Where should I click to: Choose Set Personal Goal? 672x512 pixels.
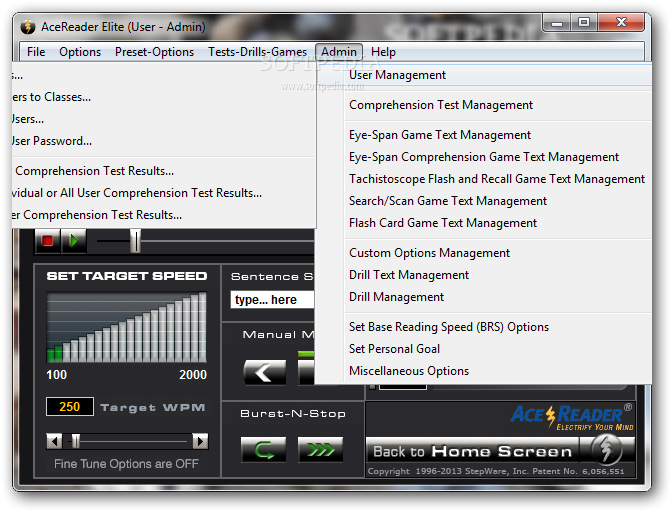tap(484, 349)
